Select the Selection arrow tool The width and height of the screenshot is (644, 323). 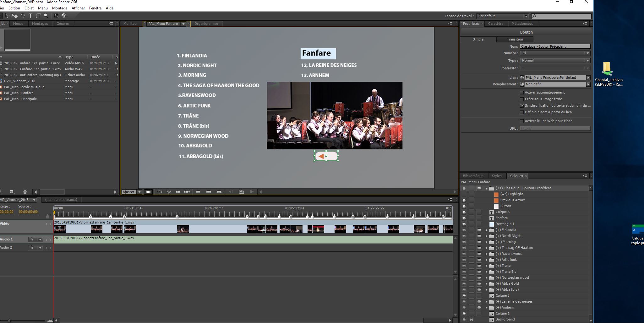(x=7, y=16)
